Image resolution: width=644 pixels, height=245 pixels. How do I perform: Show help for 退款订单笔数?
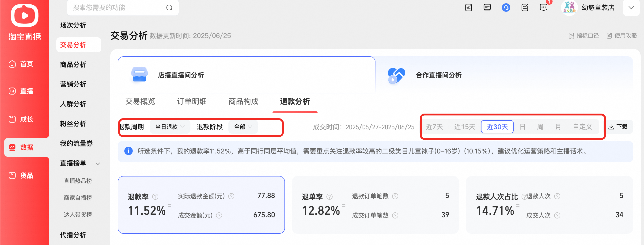click(395, 196)
